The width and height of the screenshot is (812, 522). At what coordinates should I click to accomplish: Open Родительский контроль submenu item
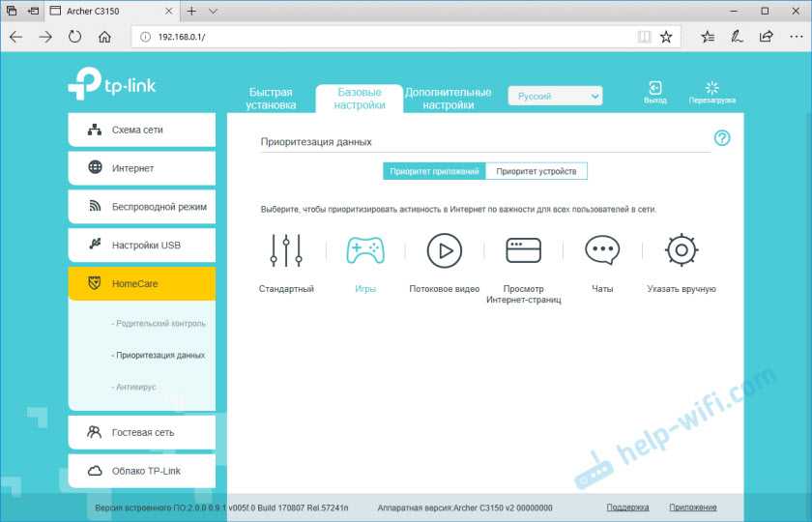[x=159, y=324]
